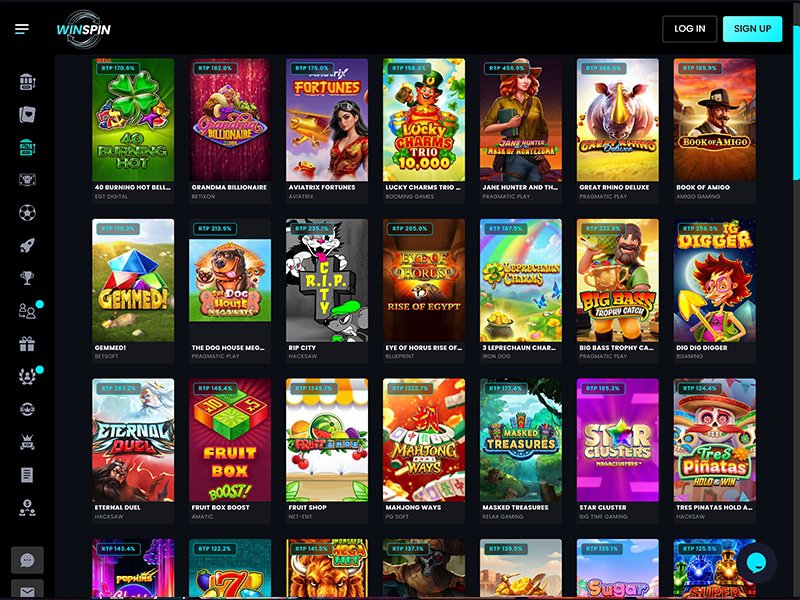The image size is (800, 600).
Task: Open the rocket crash games icon
Action: [x=27, y=245]
